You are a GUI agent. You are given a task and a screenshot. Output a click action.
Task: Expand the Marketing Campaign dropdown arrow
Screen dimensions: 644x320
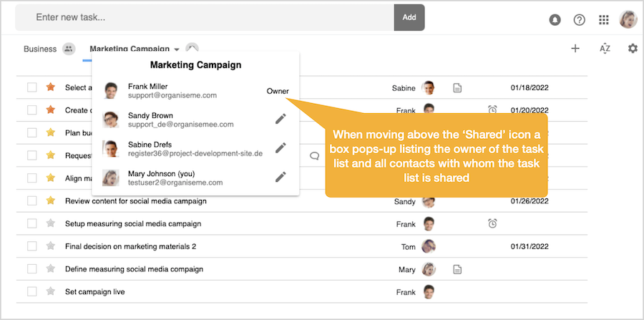pyautogui.click(x=177, y=49)
